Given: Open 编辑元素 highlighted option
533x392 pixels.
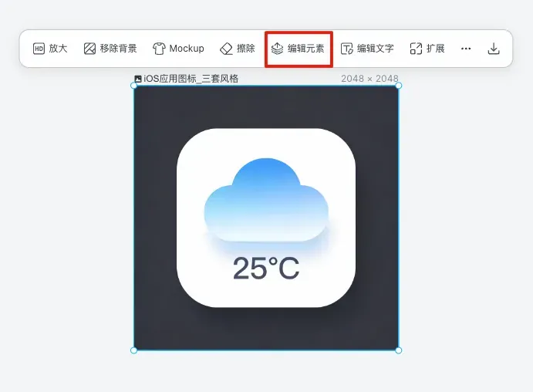Looking at the screenshot, I should (x=306, y=49).
